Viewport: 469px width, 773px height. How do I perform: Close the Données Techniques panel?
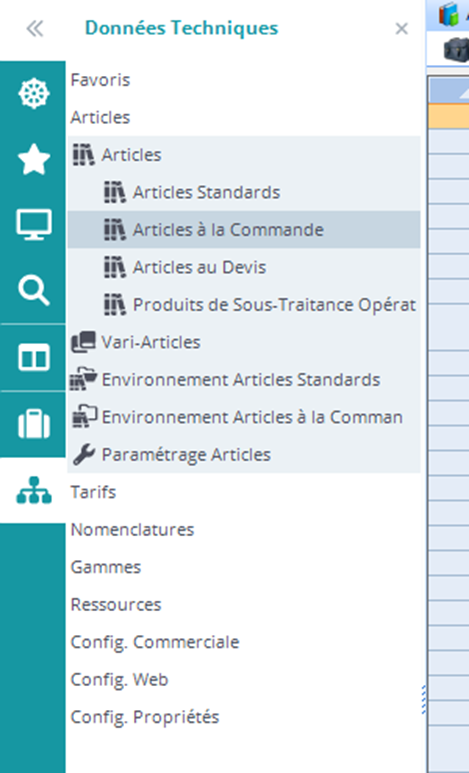[401, 29]
